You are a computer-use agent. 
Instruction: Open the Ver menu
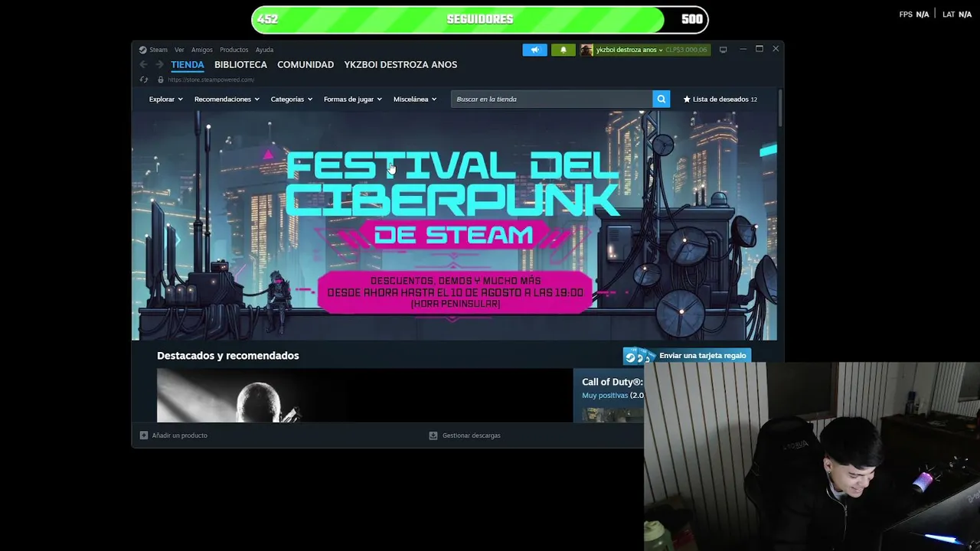click(x=179, y=50)
